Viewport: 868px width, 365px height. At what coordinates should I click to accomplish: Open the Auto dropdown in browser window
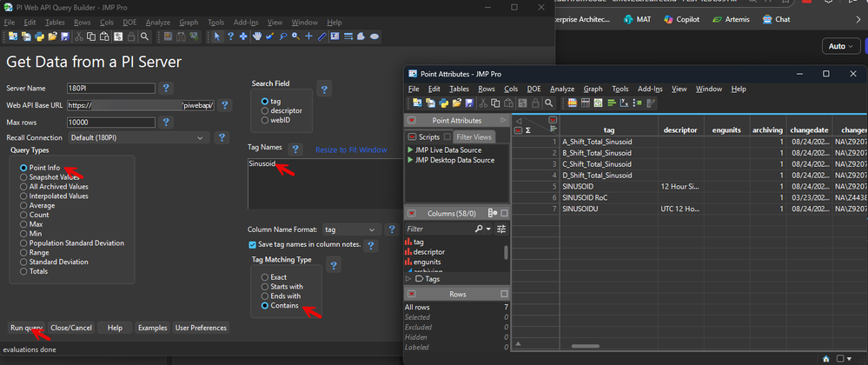[x=841, y=47]
